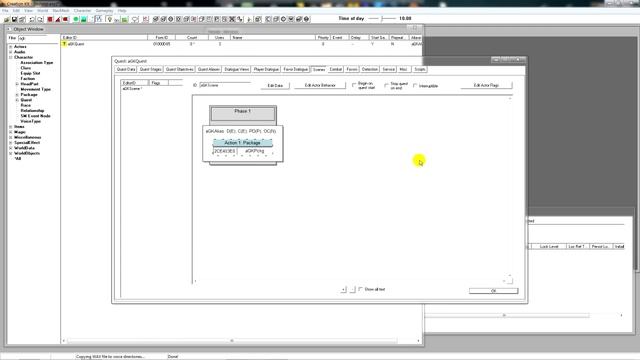Click the Edit Actor Behavior button
Image resolution: width=640 pixels, height=360 pixels.
click(x=320, y=85)
